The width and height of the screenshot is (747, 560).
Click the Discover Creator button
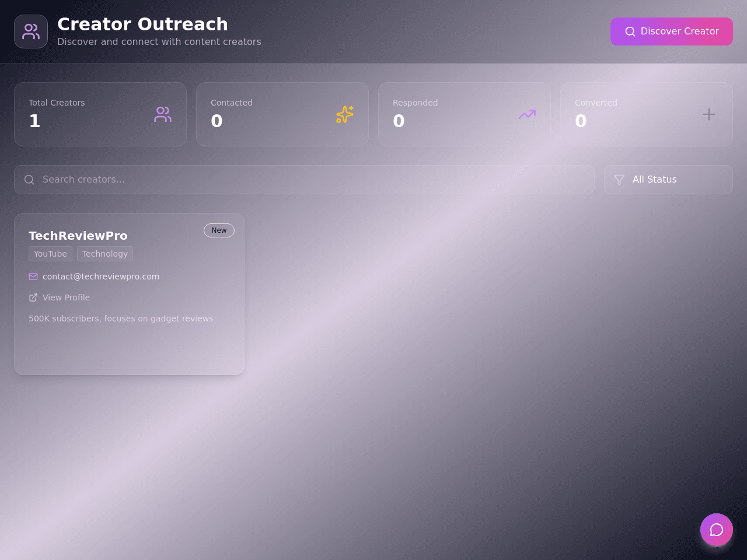[672, 32]
